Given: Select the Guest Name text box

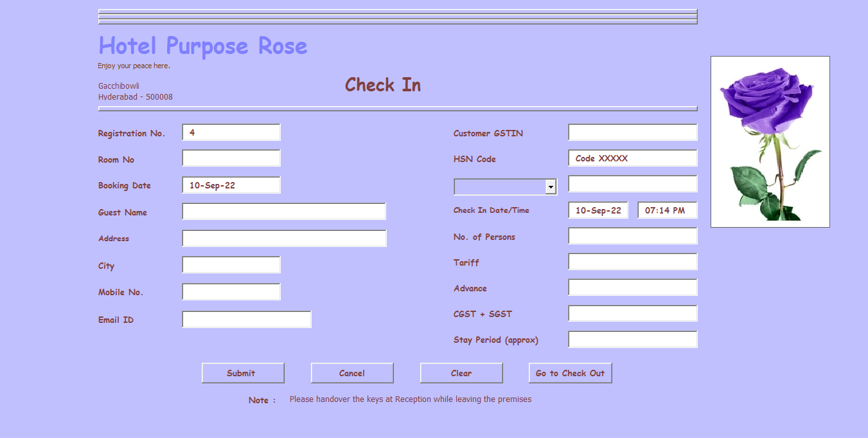Looking at the screenshot, I should pyautogui.click(x=284, y=212).
